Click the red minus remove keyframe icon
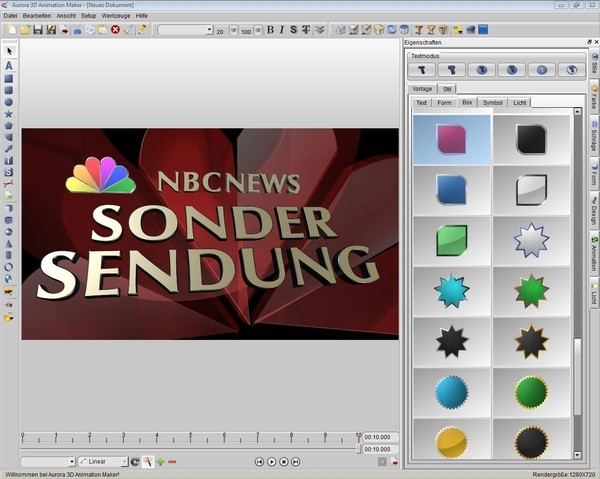Viewport: 600px width, 479px height. tap(172, 462)
